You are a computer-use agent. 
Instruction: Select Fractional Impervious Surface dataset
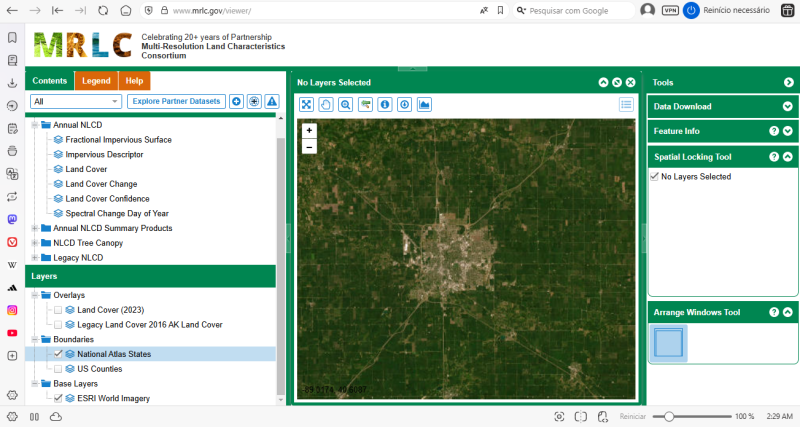(118, 140)
